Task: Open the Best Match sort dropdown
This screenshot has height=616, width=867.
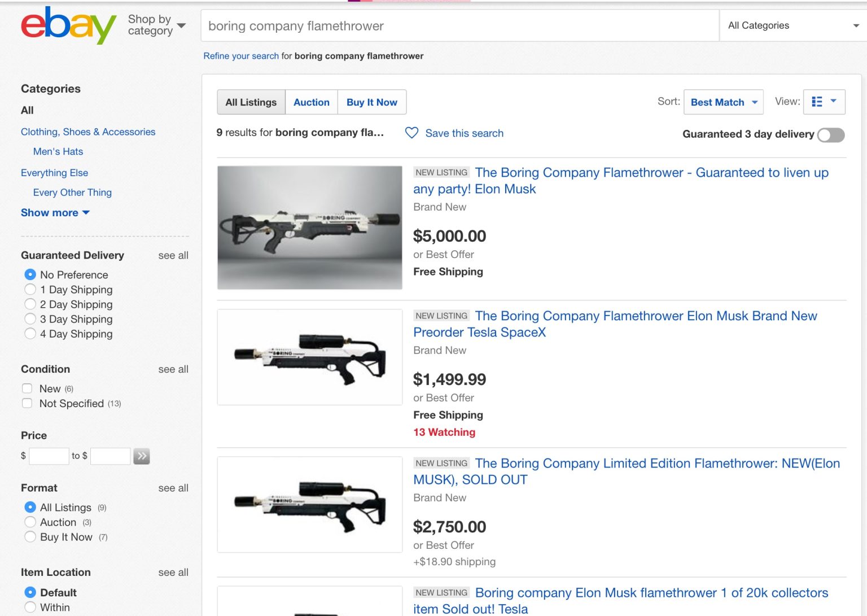Action: pos(723,102)
